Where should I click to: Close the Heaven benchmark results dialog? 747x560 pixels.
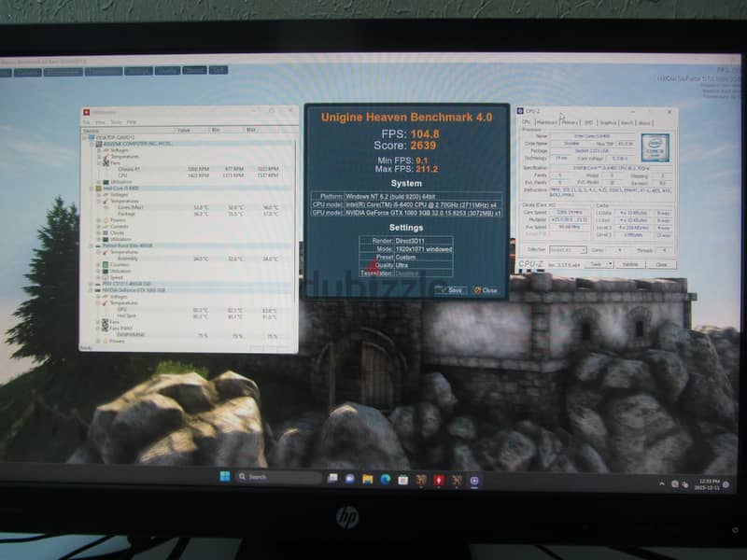[x=486, y=290]
